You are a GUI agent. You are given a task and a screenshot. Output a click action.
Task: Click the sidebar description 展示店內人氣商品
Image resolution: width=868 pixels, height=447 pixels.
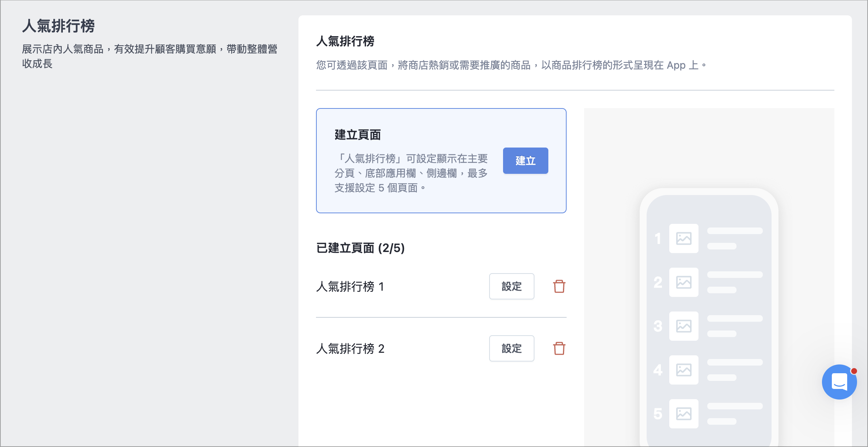point(150,56)
